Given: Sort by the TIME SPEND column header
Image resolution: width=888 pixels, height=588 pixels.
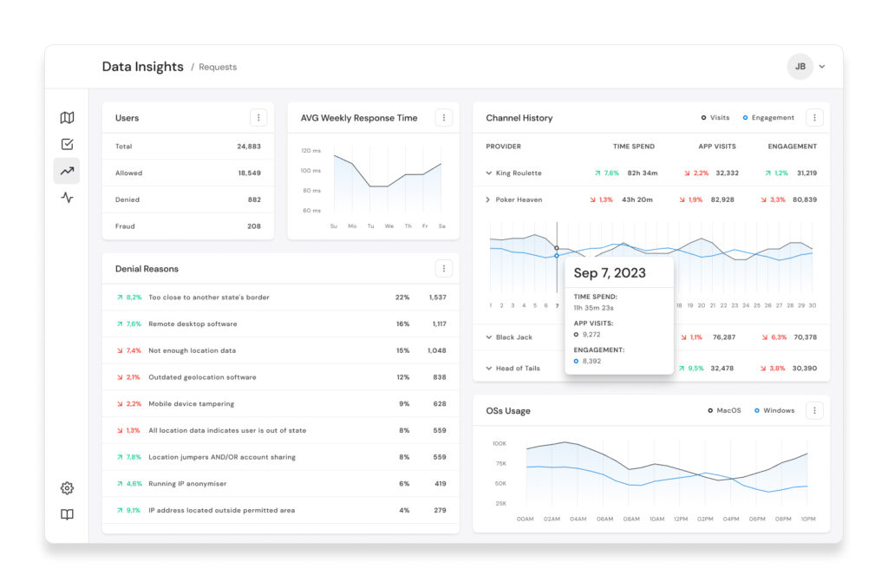Looking at the screenshot, I should (x=634, y=147).
